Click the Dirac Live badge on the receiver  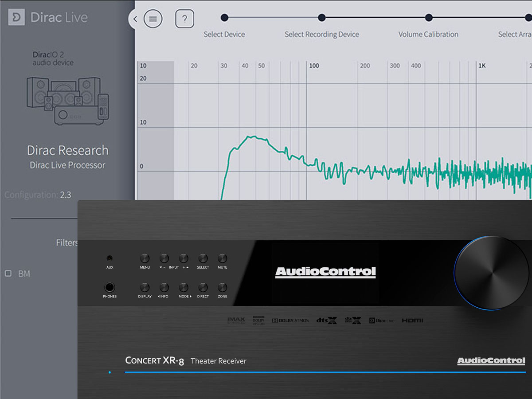(x=382, y=320)
